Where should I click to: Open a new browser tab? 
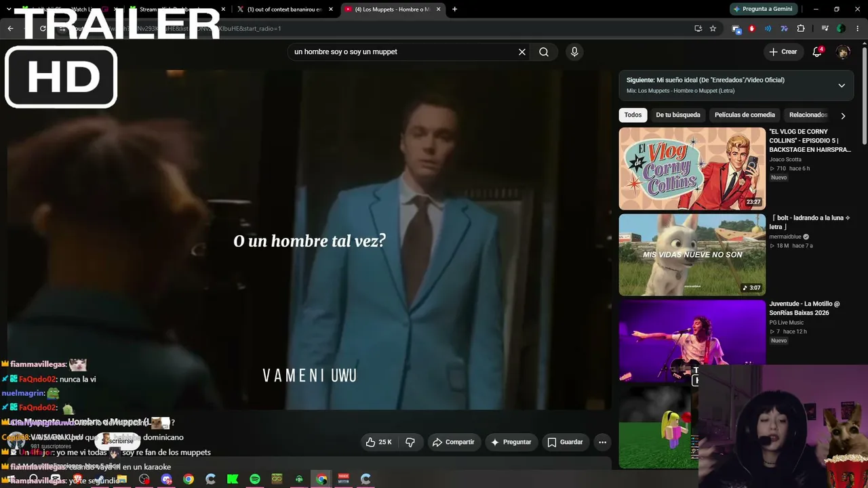454,9
